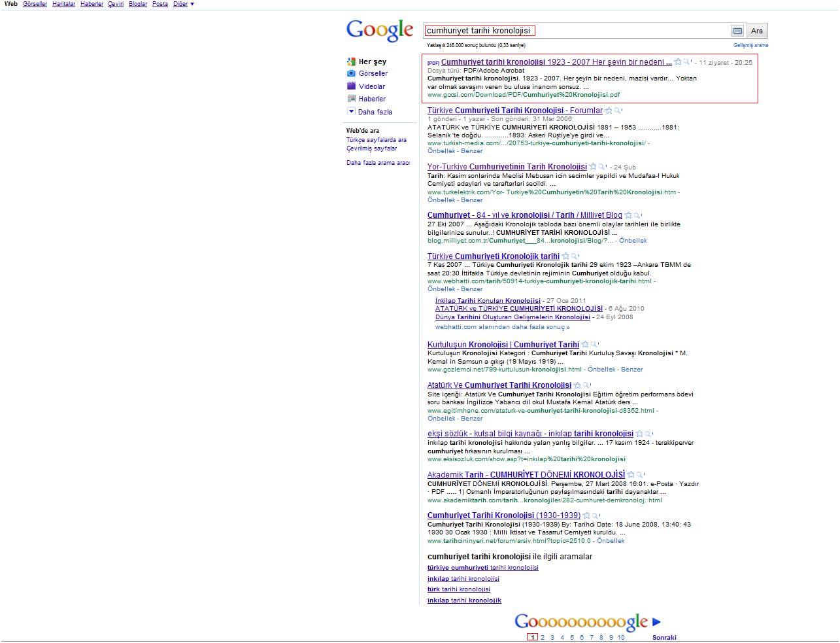Show 'Daha fazla arama aracı' options
The width and height of the screenshot is (840, 643).
tap(378, 163)
